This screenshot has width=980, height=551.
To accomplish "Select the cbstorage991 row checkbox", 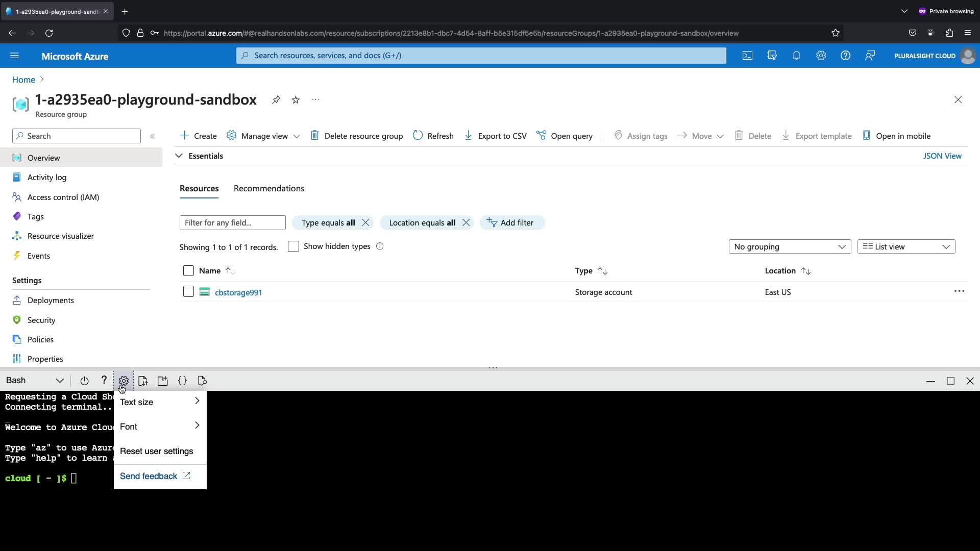I will pyautogui.click(x=188, y=292).
